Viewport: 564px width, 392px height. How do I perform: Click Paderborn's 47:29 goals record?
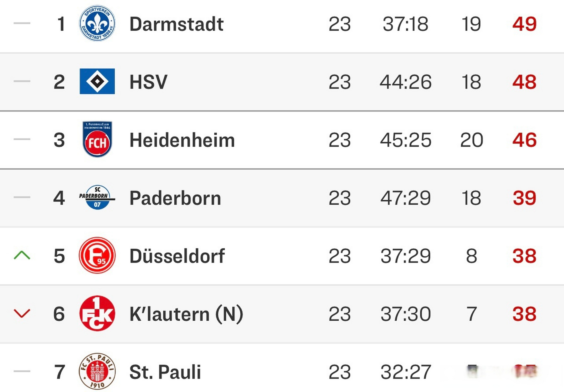pyautogui.click(x=406, y=198)
